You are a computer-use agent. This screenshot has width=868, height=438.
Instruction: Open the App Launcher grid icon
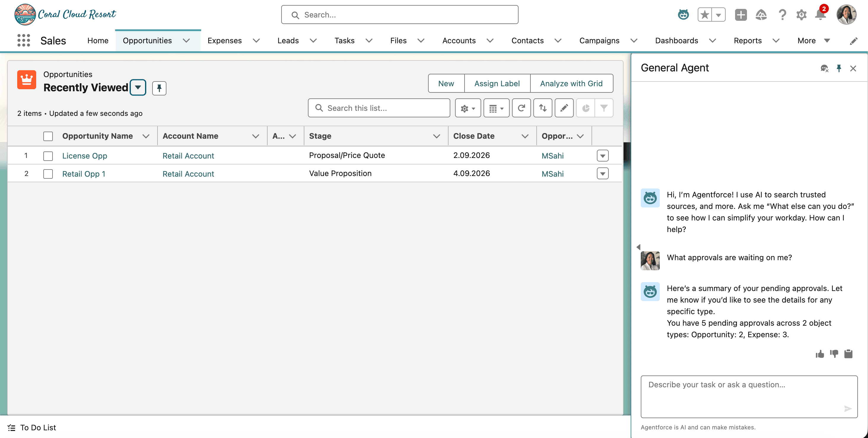(24, 40)
